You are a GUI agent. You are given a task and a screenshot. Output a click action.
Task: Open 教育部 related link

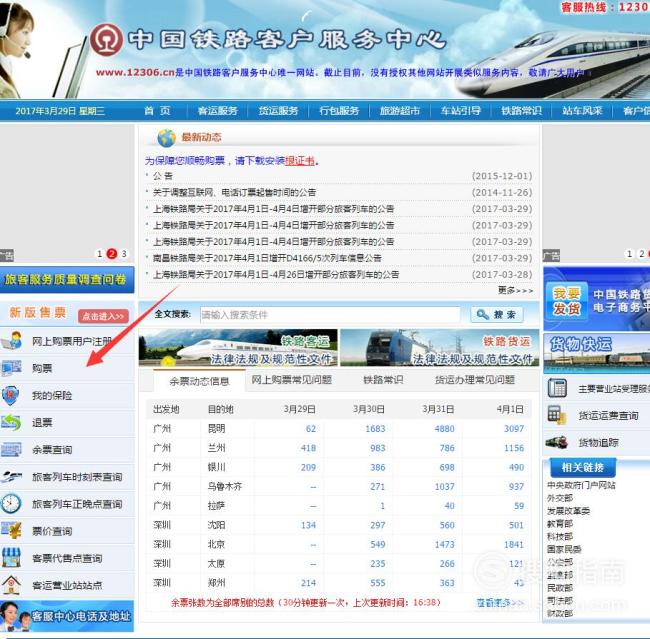560,523
